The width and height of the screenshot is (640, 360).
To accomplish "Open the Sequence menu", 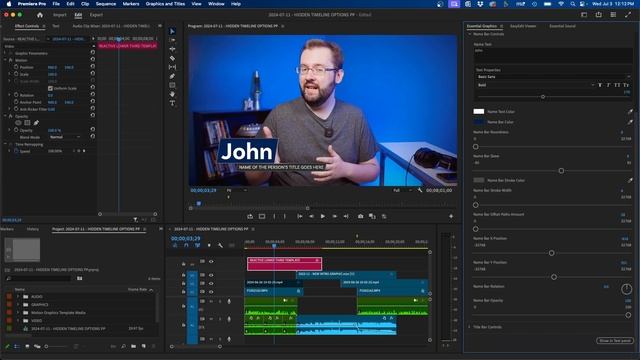I will click(106, 4).
